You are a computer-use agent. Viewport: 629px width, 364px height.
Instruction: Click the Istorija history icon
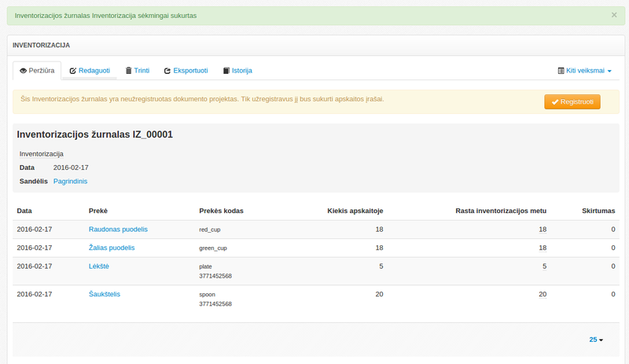[x=226, y=71]
